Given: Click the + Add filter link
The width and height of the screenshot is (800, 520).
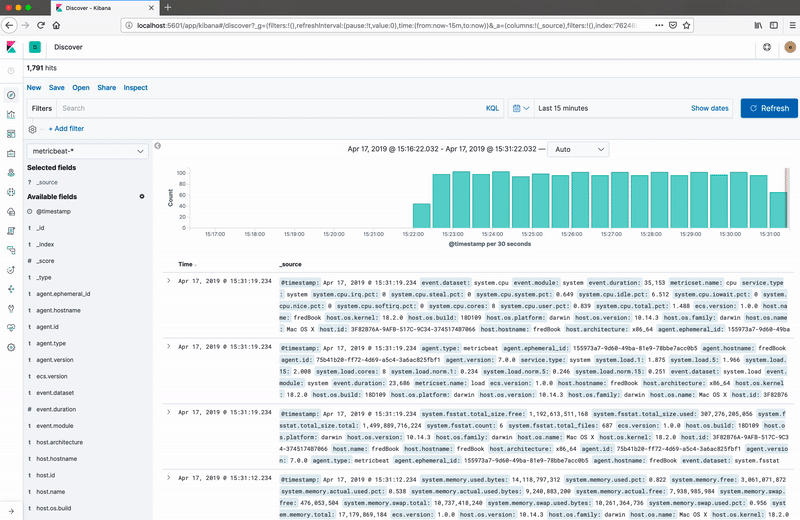Looking at the screenshot, I should coord(66,129).
